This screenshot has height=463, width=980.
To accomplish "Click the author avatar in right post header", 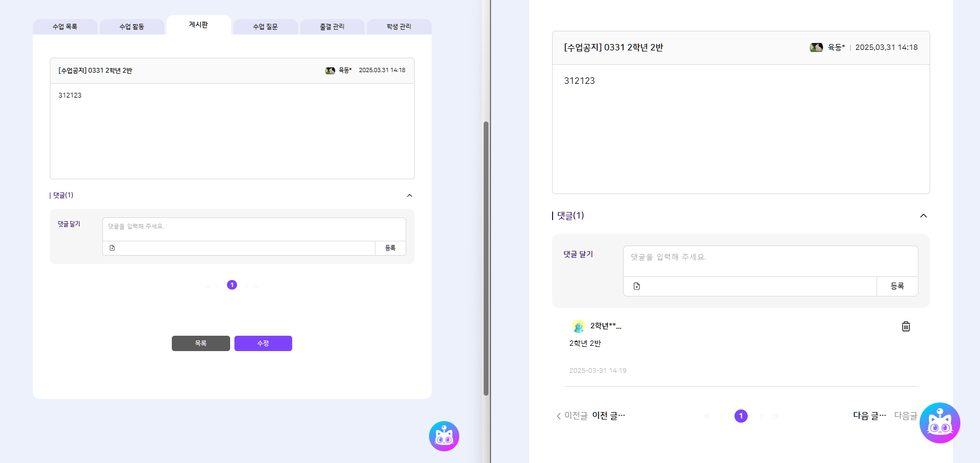I will [816, 47].
